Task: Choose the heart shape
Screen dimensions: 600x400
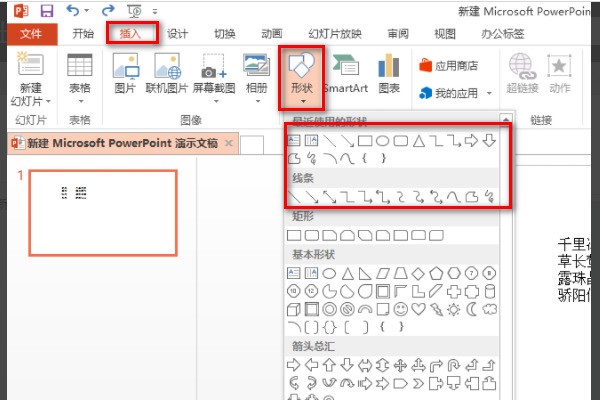Action: click(x=418, y=309)
